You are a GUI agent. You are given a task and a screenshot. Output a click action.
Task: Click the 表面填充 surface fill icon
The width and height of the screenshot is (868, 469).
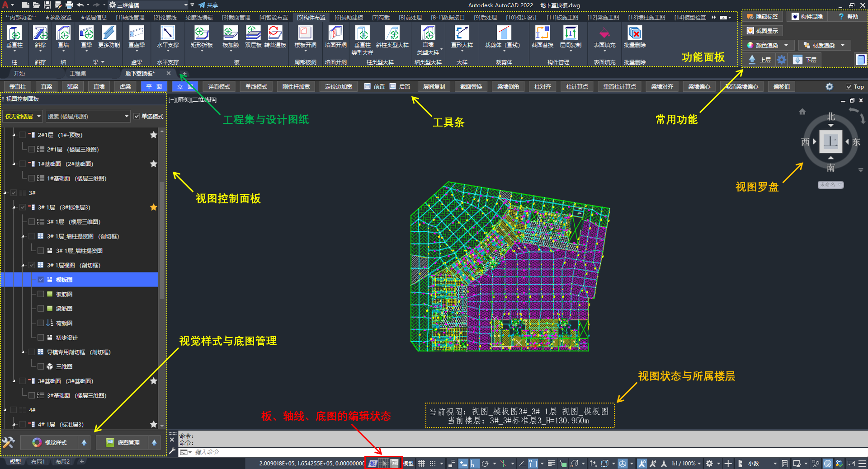click(x=604, y=34)
